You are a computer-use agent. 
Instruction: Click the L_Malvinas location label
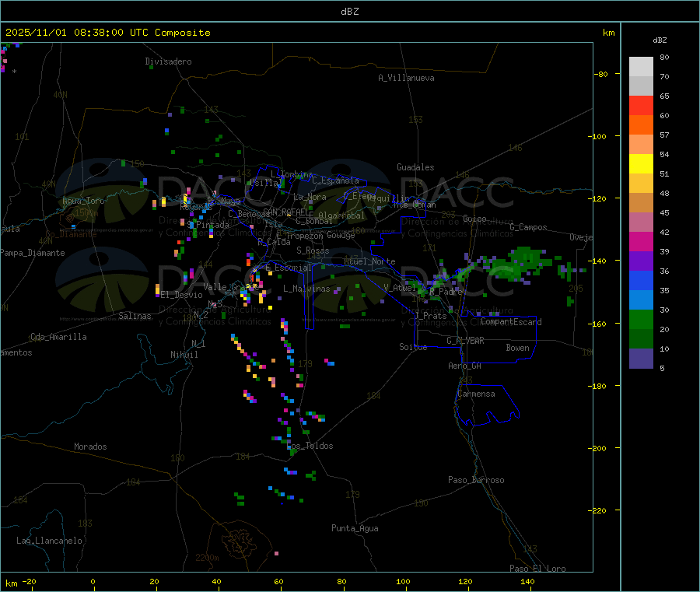[306, 289]
